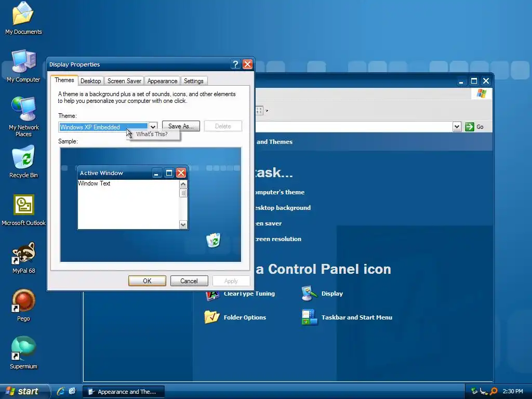Click the OK button
This screenshot has height=399, width=532.
(x=147, y=281)
